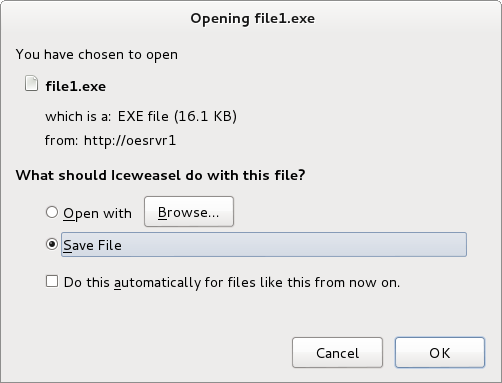Click the 'Opening file1.exe' title bar
Image resolution: width=502 pixels, height=383 pixels.
pos(252,19)
